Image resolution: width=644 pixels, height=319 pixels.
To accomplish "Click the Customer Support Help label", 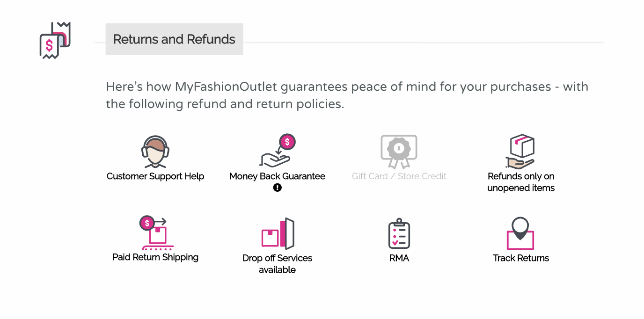I will pyautogui.click(x=155, y=176).
